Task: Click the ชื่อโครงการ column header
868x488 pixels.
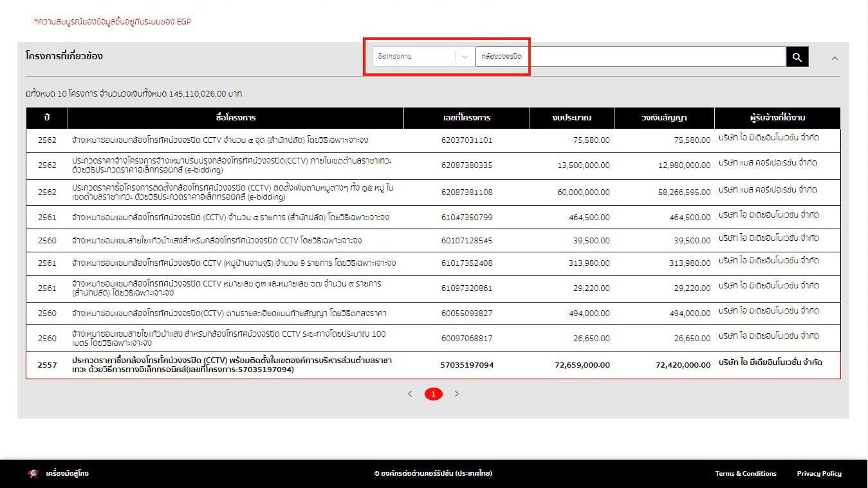Action: point(236,118)
